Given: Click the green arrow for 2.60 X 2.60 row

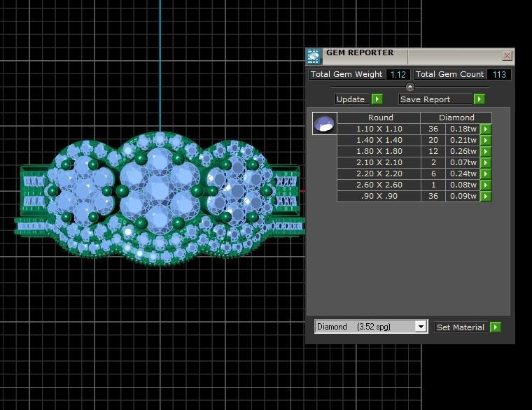Looking at the screenshot, I should tap(486, 185).
